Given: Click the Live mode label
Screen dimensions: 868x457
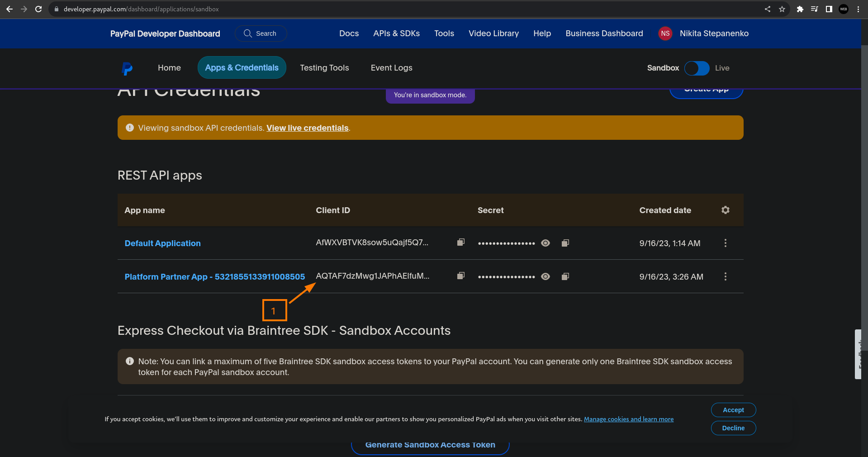Looking at the screenshot, I should [x=722, y=68].
